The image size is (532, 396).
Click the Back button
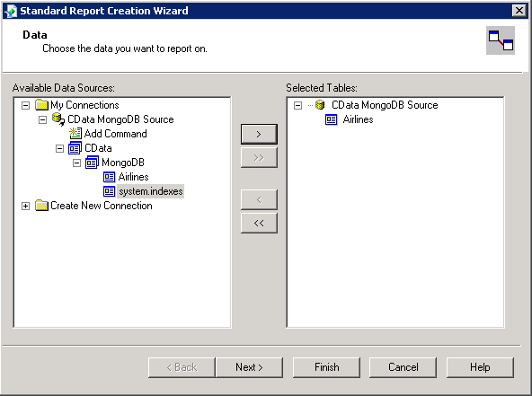(x=182, y=367)
